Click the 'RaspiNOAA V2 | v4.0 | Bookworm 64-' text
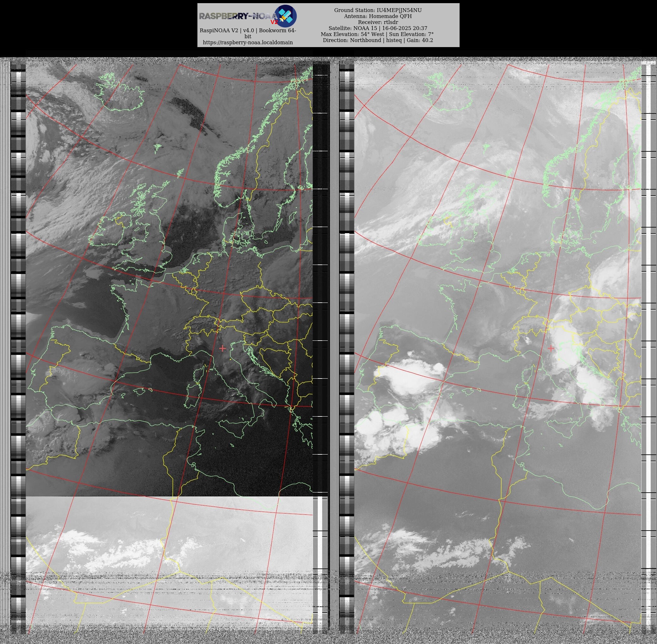The width and height of the screenshot is (657, 644). click(x=248, y=30)
